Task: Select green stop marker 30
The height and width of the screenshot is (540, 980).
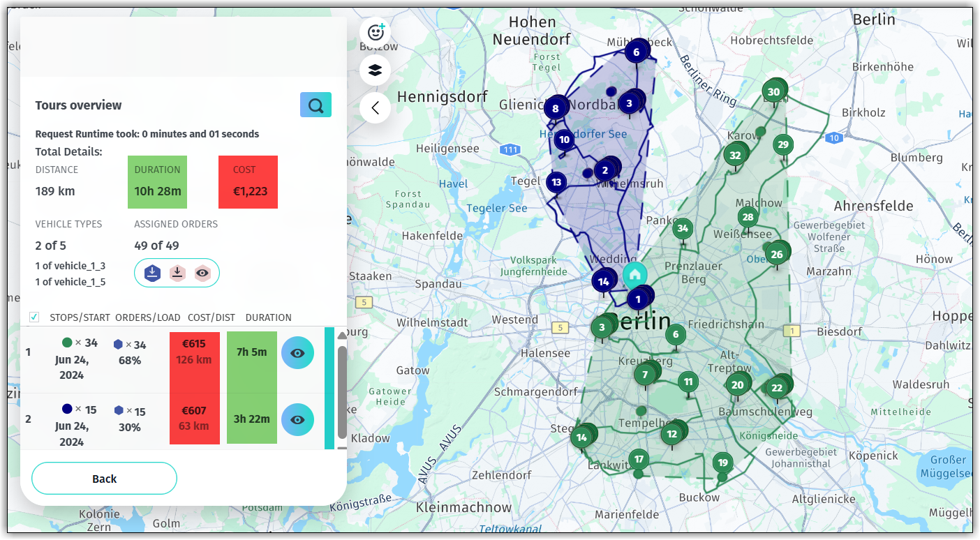Action: click(x=773, y=92)
